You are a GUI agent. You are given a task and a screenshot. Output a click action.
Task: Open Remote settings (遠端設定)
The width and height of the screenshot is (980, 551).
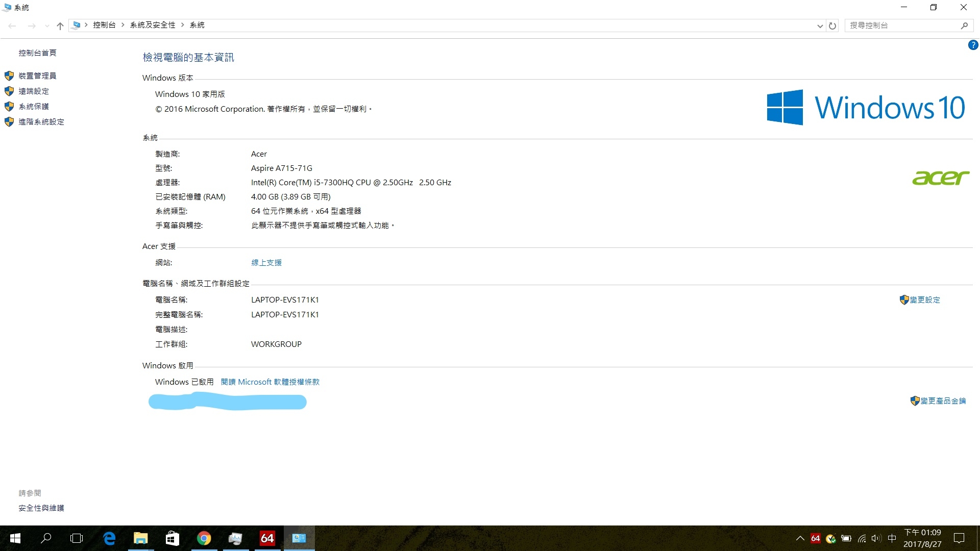click(x=34, y=91)
